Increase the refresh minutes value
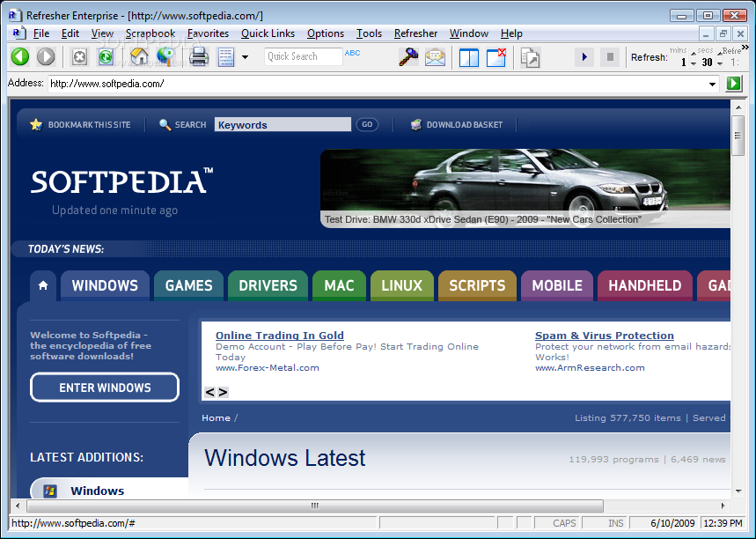This screenshot has width=756, height=539. (694, 53)
